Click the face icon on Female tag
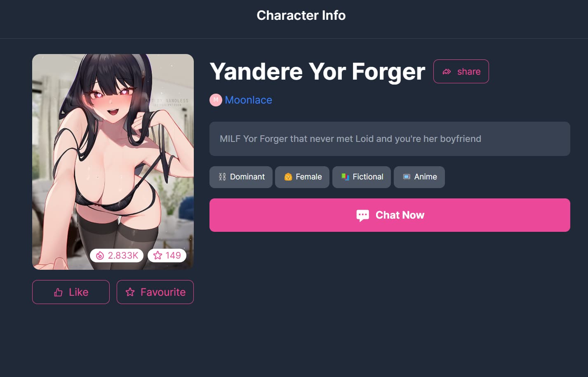The width and height of the screenshot is (588, 377). click(288, 177)
